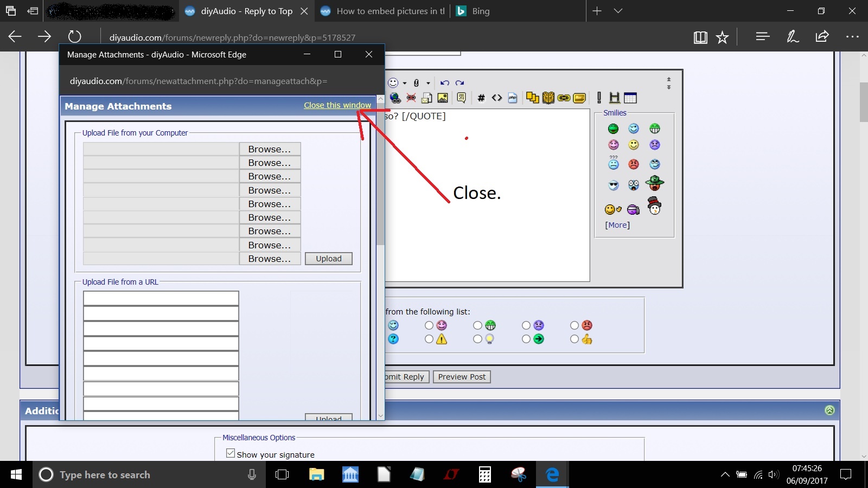The height and width of the screenshot is (488, 868).
Task: Click the <> HTML tags icon
Action: pos(497,98)
